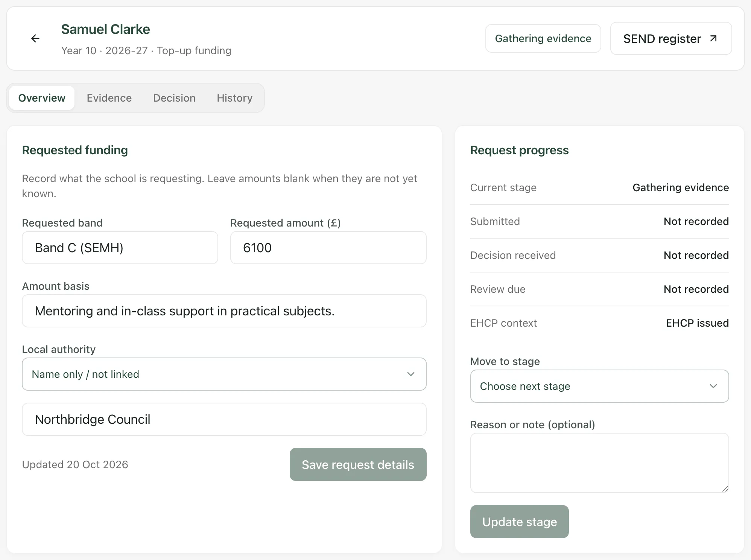Open the 'Choose next stage' dropdown
This screenshot has width=751, height=560.
599,386
